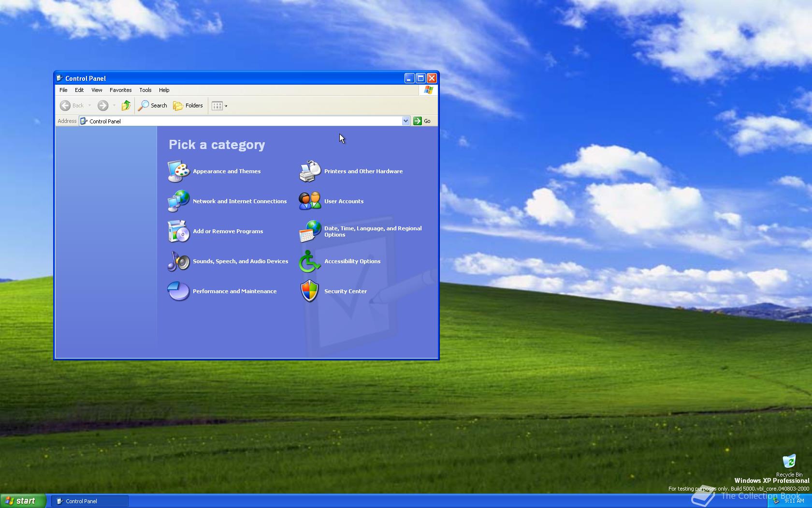Open the Favorites menu

point(120,90)
